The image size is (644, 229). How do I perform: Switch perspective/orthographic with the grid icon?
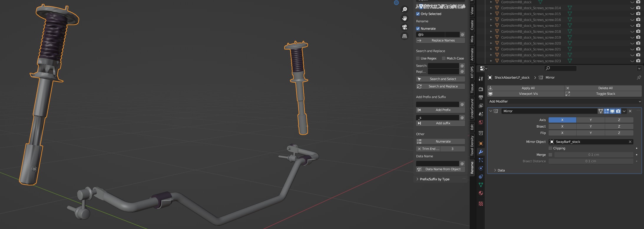tap(405, 36)
